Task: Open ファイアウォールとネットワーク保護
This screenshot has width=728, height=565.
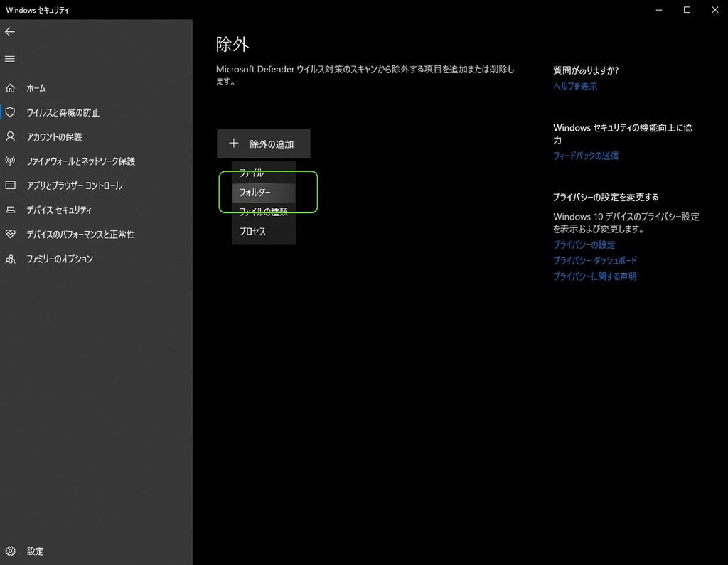Action: pyautogui.click(x=96, y=161)
